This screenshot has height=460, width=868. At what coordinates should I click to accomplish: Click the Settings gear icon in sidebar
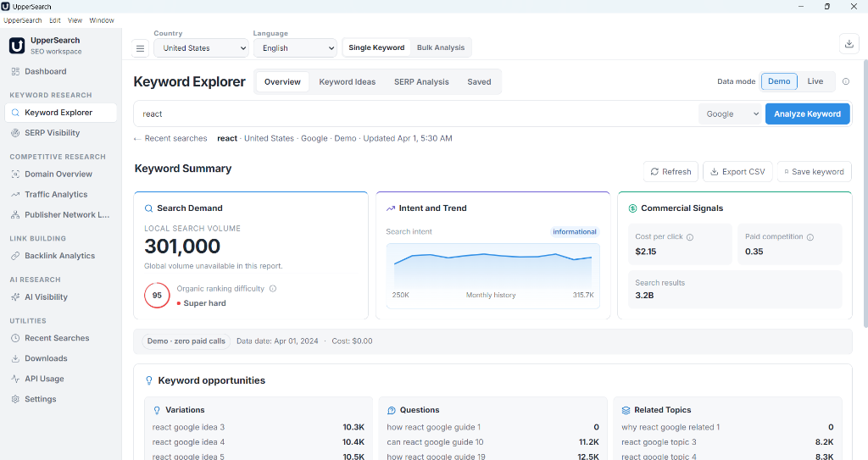[x=15, y=399]
